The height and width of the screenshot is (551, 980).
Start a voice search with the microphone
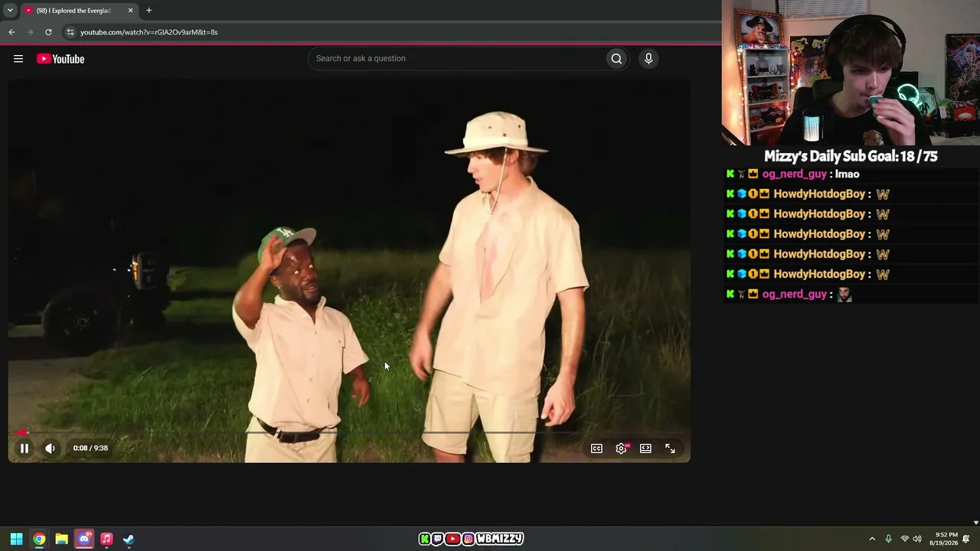[648, 59]
